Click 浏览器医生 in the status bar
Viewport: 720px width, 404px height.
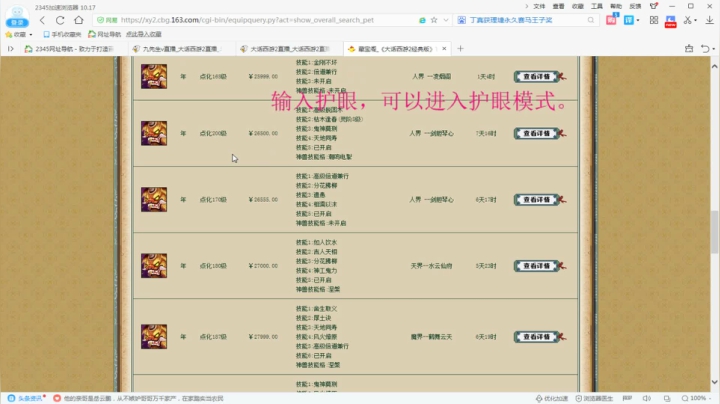coord(594,398)
